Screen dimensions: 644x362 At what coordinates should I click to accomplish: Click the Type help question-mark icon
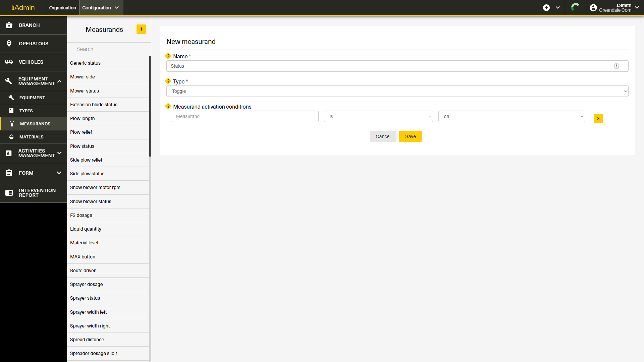tap(168, 81)
